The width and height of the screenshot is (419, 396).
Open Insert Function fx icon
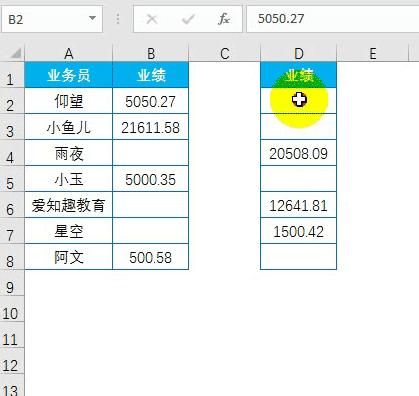[224, 19]
